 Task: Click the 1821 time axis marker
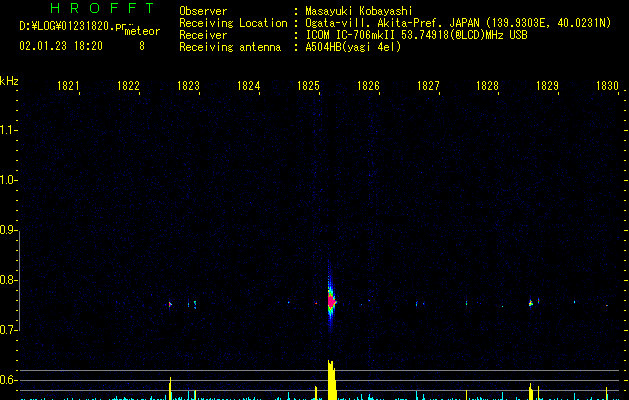click(x=68, y=86)
